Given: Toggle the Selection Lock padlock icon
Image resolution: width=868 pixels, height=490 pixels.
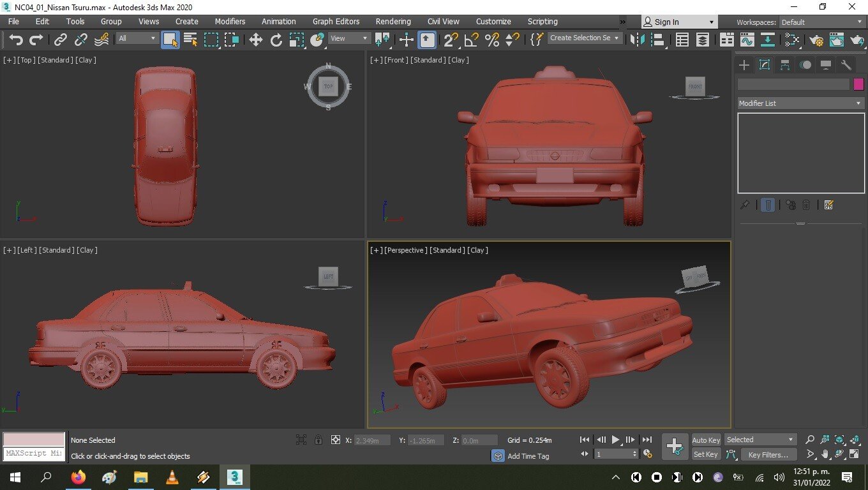Looking at the screenshot, I should click(318, 440).
